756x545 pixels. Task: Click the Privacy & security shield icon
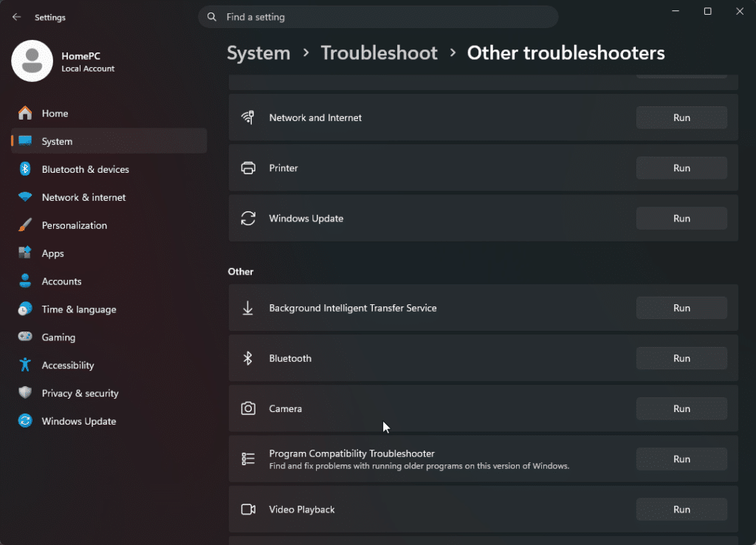(25, 393)
